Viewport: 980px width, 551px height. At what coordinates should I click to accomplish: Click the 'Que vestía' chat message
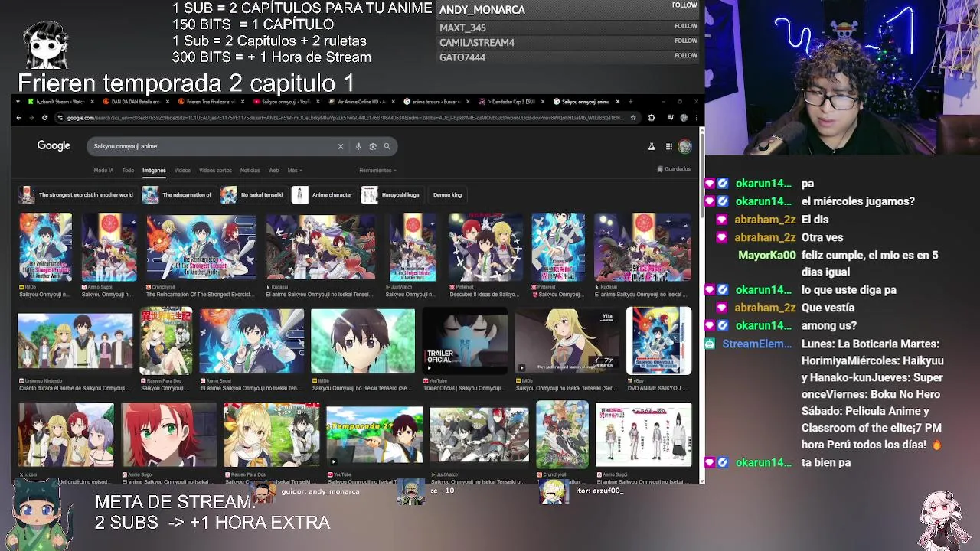[x=828, y=308]
